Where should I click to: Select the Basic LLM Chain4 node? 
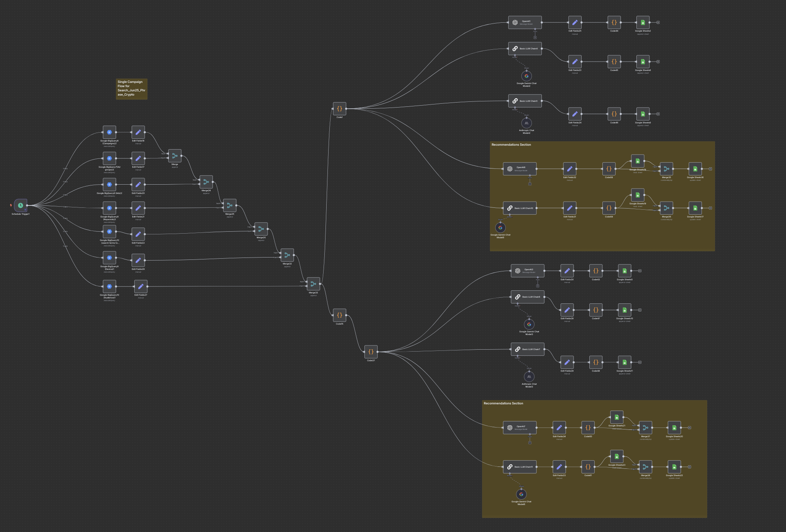(x=525, y=49)
